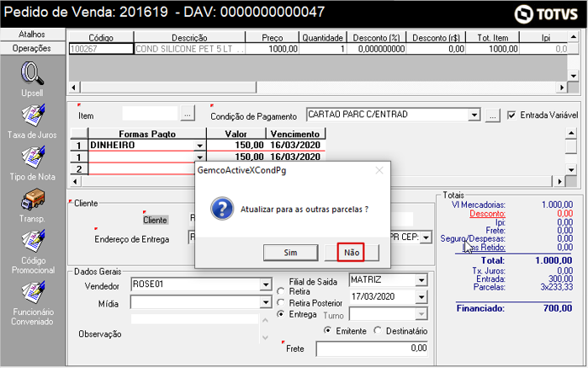The width and height of the screenshot is (588, 368).
Task: Click Observação scroll-down arrow
Action: 265,338
